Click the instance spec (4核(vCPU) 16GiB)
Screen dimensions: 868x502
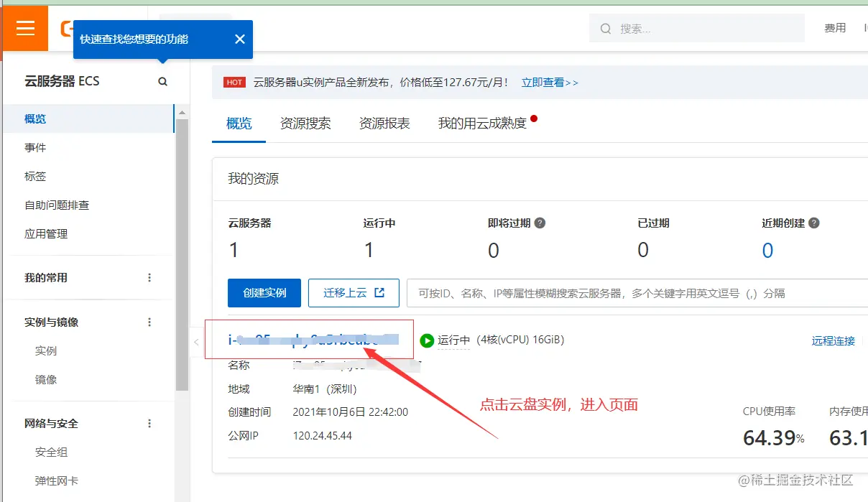520,340
